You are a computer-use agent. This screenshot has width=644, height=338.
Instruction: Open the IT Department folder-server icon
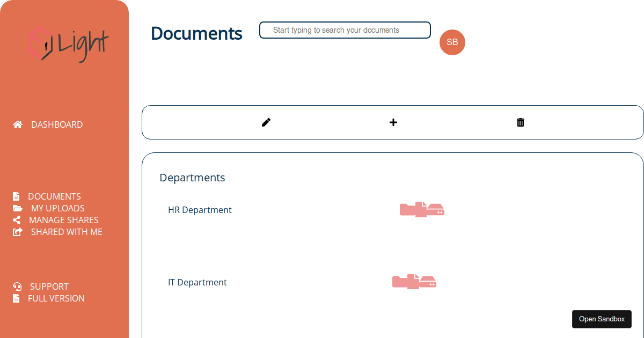click(x=414, y=282)
